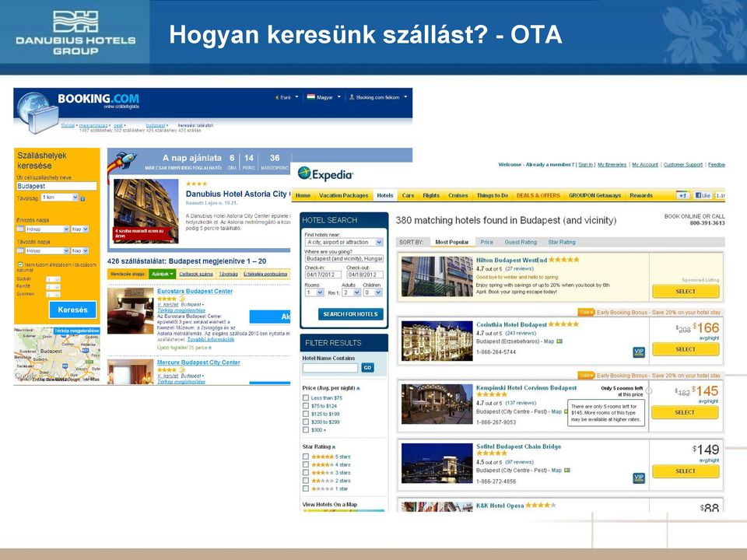This screenshot has width=747, height=560.
Task: Open the Vacation Packages tab on Expedia
Action: [x=343, y=195]
